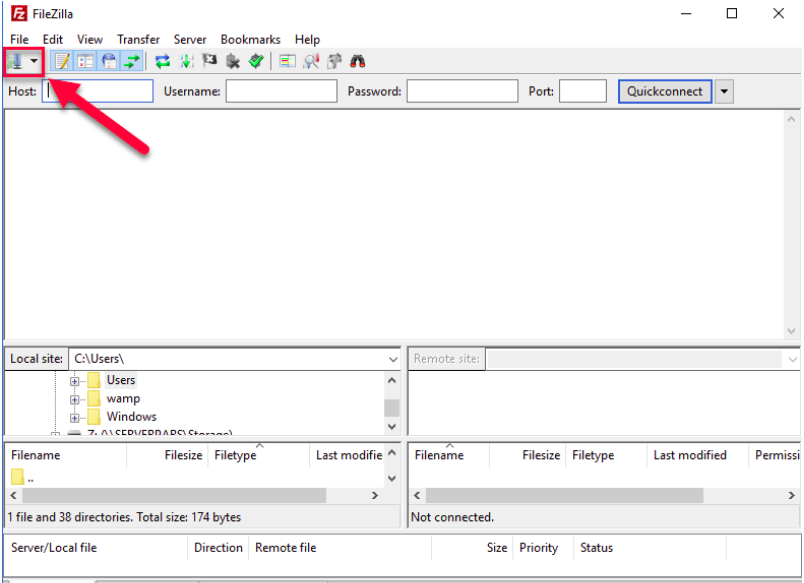Click the cancel current operation icon
The image size is (804, 583).
pos(210,62)
